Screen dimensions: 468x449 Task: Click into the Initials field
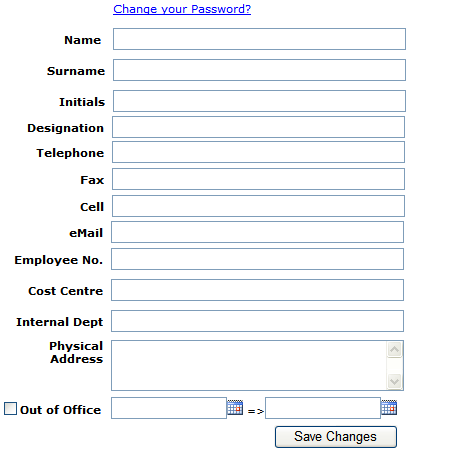point(259,101)
